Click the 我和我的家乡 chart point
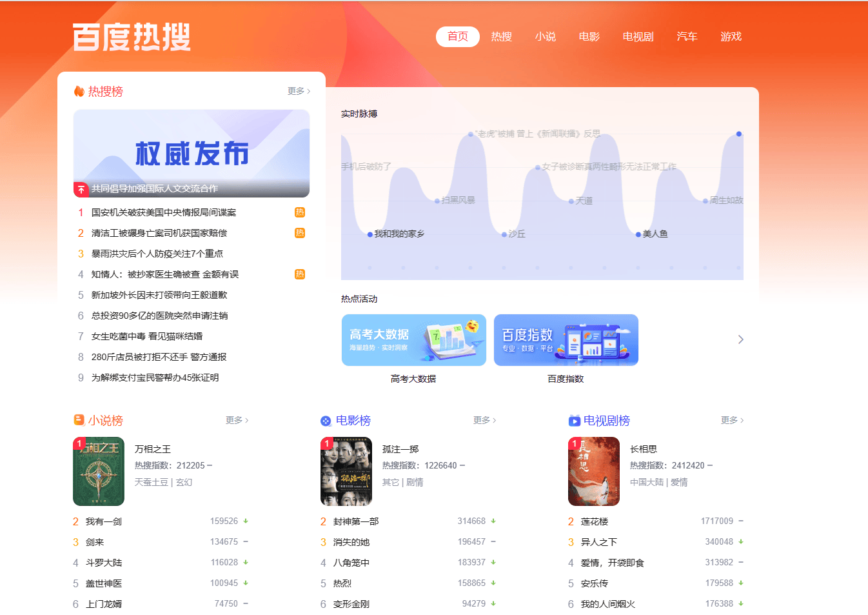The image size is (868, 615). pos(370,234)
